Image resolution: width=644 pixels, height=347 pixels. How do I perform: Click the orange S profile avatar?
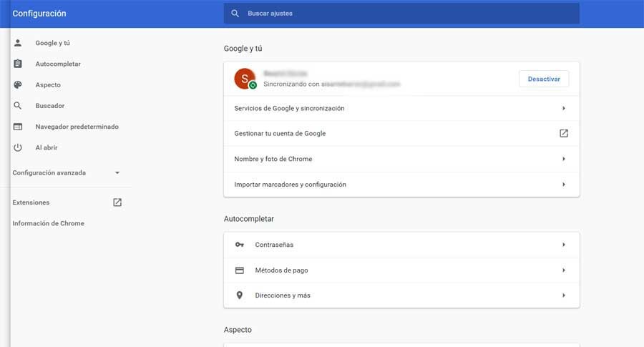click(245, 79)
